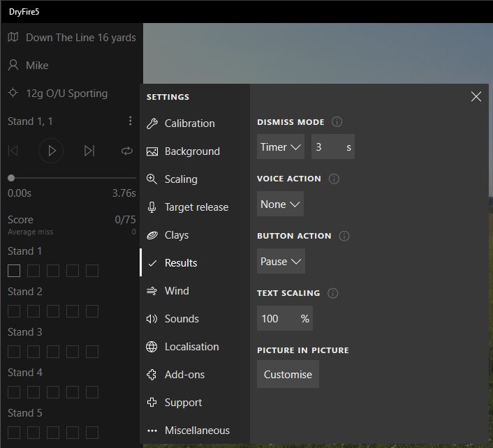Expand the Dismiss Mode Timer dropdown
493x448 pixels.
281,147
